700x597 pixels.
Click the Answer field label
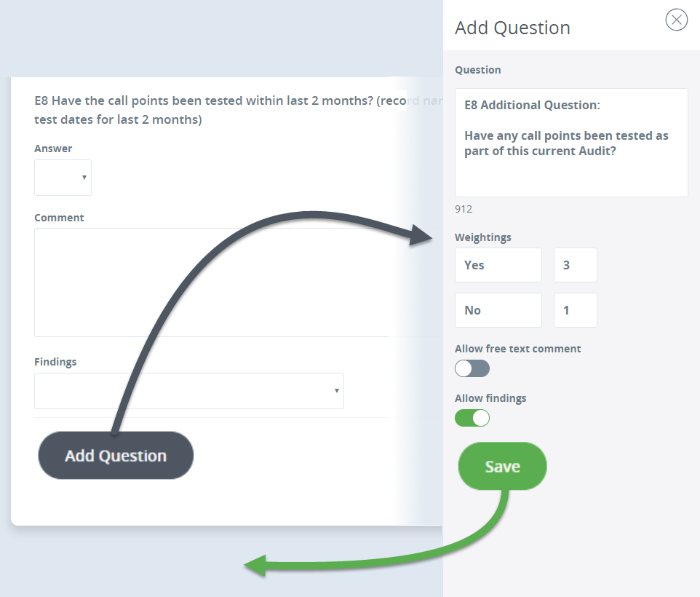53,149
